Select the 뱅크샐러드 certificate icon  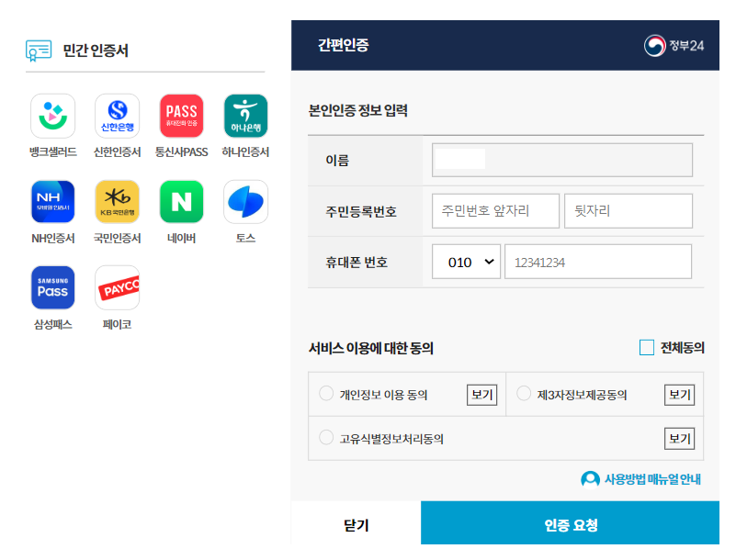[53, 116]
